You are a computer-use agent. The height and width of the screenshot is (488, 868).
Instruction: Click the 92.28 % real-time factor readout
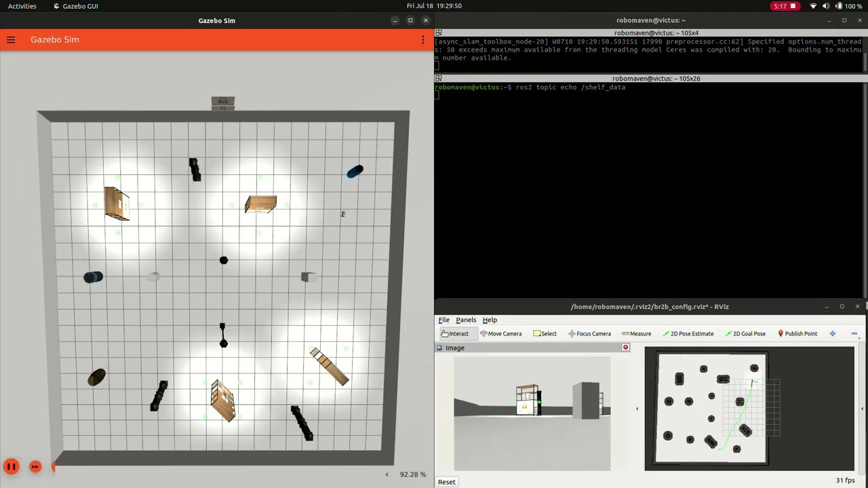413,474
